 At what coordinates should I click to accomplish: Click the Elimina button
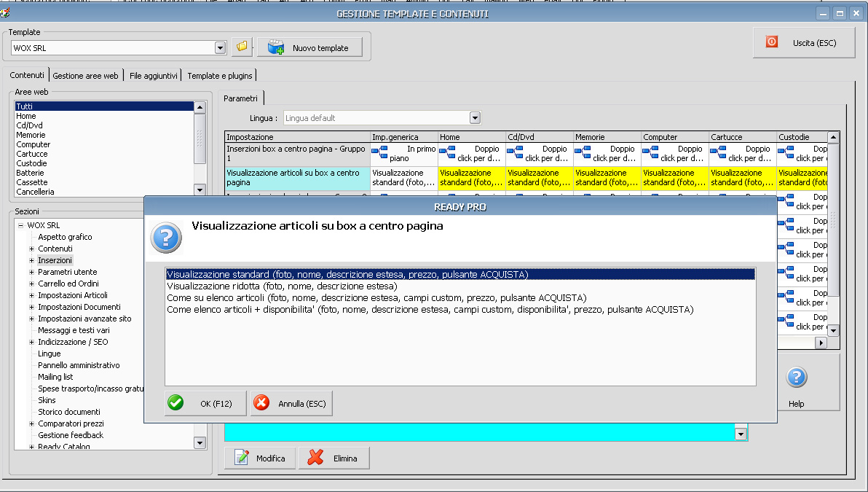334,458
